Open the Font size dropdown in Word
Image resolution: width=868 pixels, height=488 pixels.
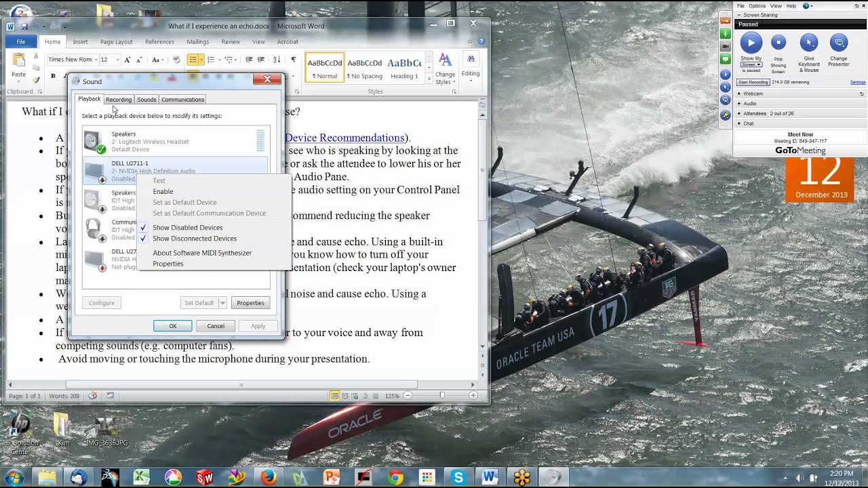pyautogui.click(x=117, y=60)
